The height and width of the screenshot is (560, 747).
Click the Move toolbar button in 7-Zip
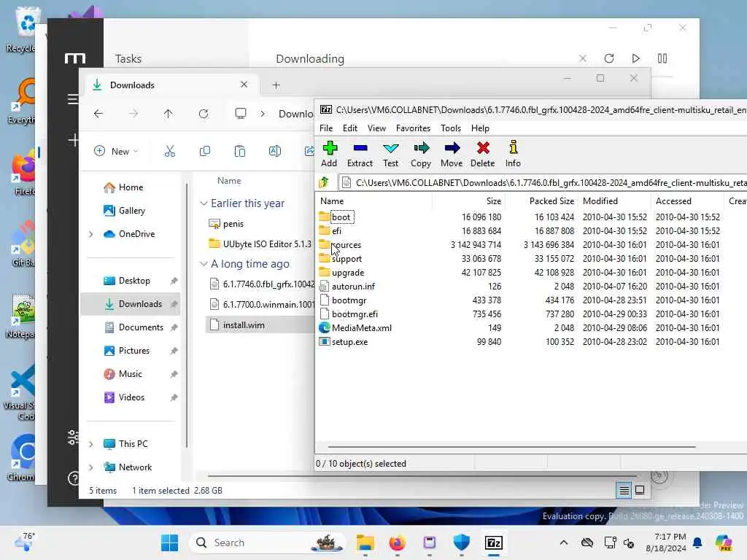point(452,154)
